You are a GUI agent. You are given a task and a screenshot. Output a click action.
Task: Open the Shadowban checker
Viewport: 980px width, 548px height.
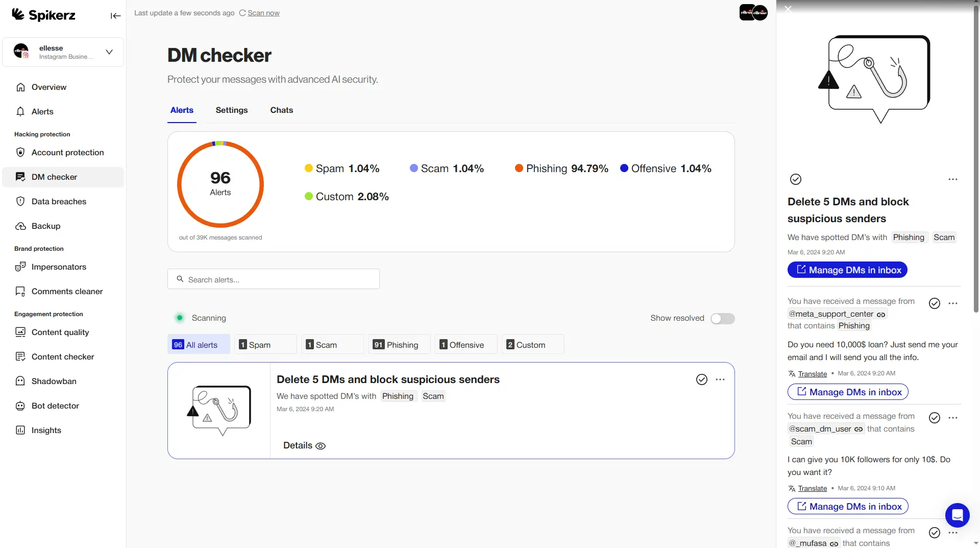point(53,381)
